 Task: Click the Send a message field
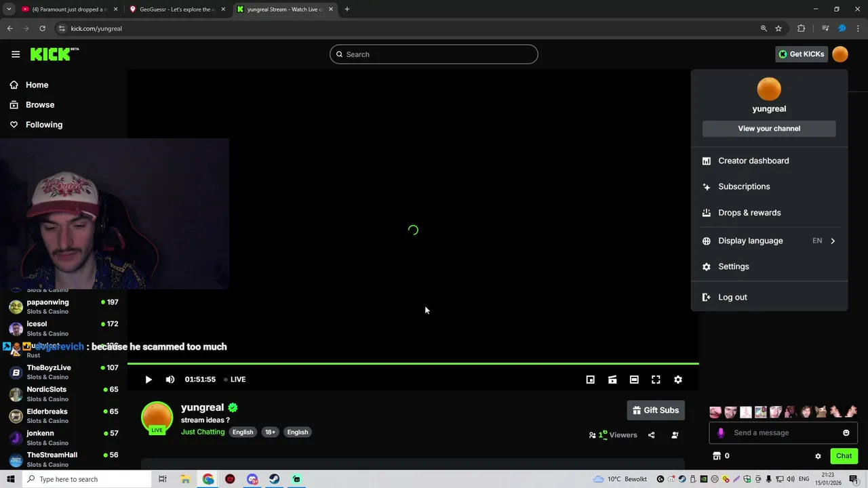click(783, 433)
